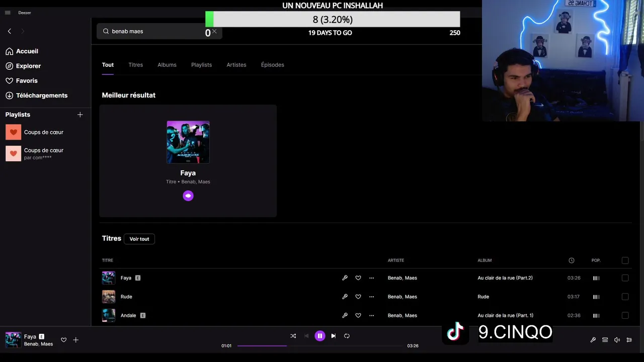644x362 pixels.
Task: Open the Coups de cœur playlist by com****
Action: tap(35, 153)
